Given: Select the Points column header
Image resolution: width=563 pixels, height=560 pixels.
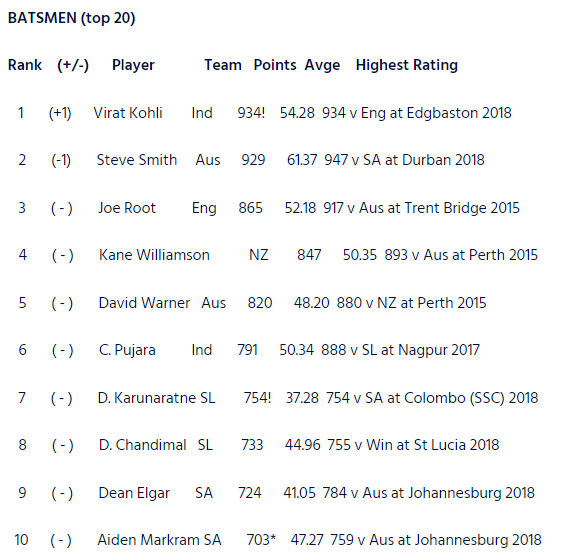Looking at the screenshot, I should click(x=275, y=65).
